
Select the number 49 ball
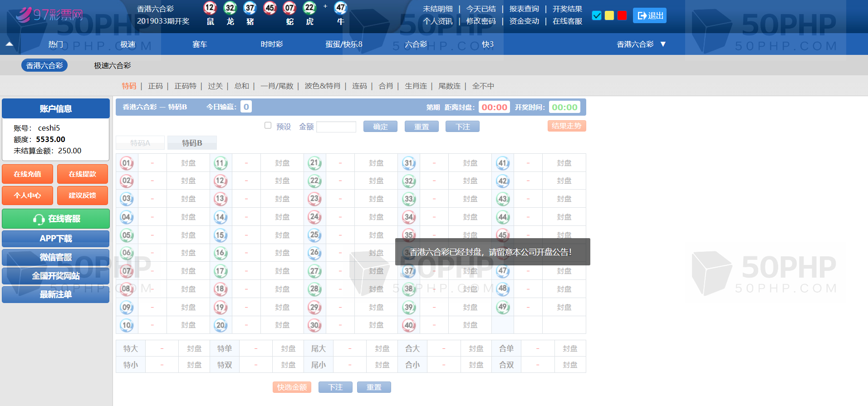(x=502, y=307)
